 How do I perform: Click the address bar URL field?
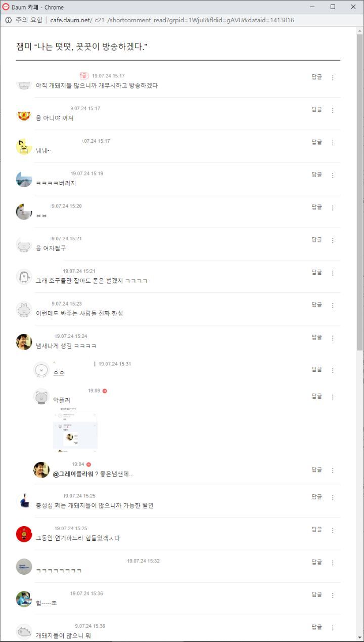(x=172, y=20)
